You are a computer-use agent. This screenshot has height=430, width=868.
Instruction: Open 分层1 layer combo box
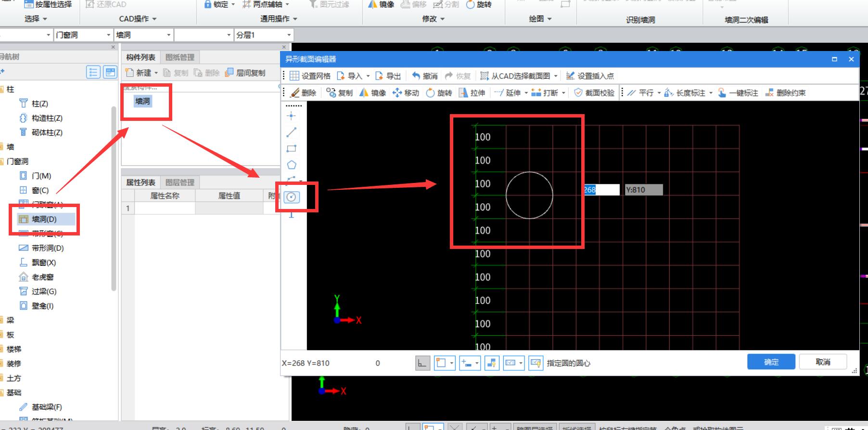point(264,35)
